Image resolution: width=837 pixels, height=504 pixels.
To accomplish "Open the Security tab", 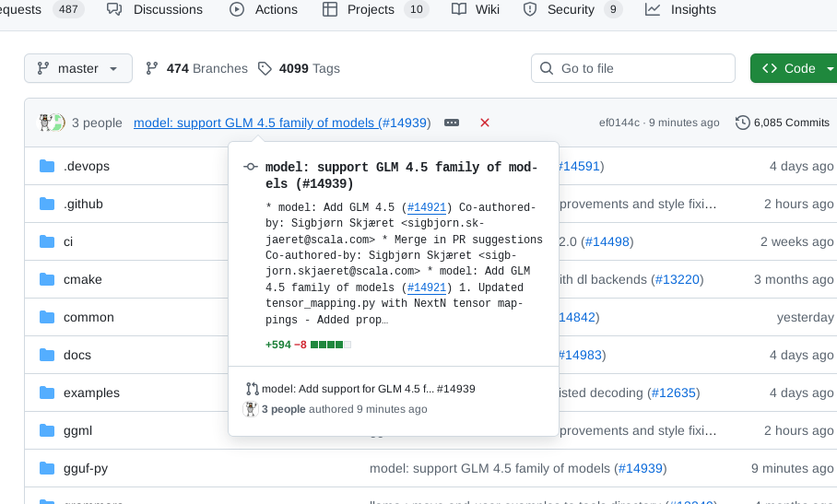I will tap(572, 9).
